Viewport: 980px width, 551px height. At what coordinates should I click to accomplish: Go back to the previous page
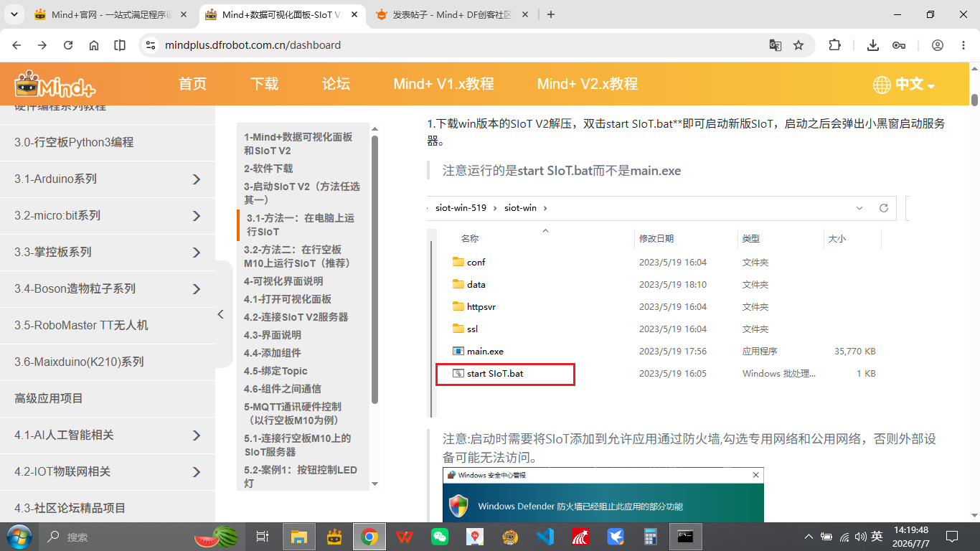pyautogui.click(x=17, y=45)
